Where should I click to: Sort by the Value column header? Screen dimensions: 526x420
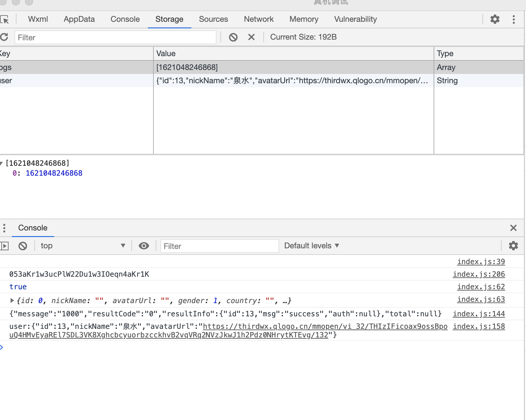click(x=293, y=53)
